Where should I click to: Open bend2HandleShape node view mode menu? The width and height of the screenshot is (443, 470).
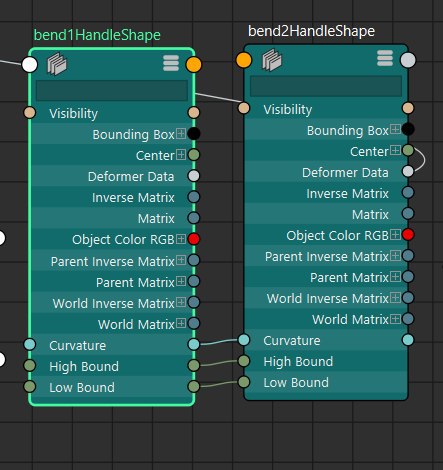coord(385,59)
